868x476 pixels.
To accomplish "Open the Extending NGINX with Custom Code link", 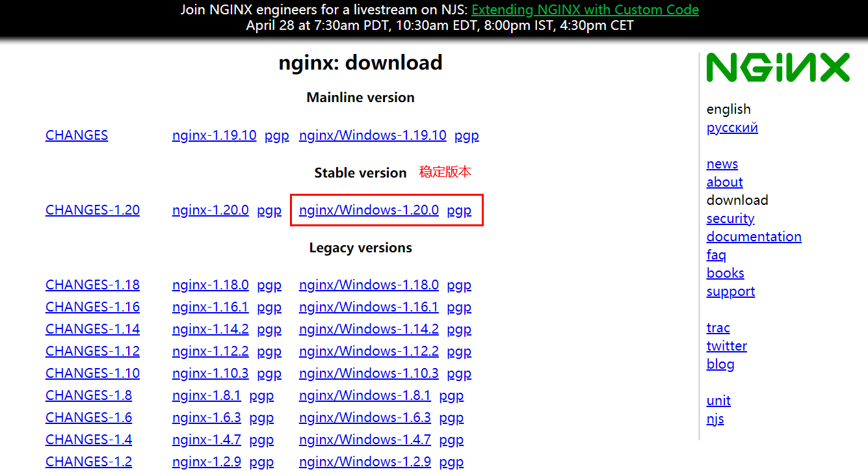I will (585, 10).
